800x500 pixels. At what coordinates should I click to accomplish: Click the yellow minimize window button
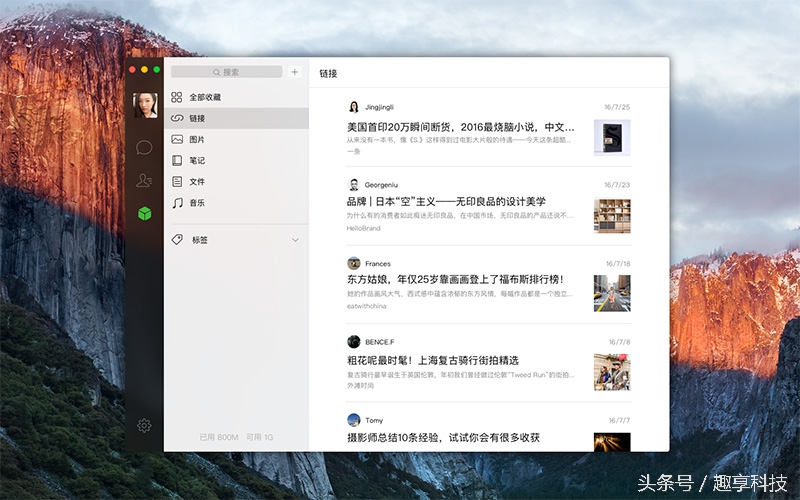coord(144,69)
